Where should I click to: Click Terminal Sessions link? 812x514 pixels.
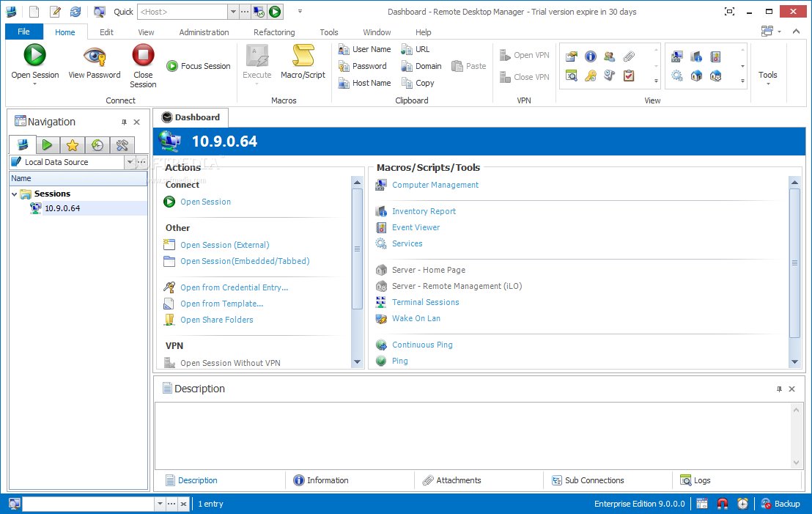tap(425, 302)
